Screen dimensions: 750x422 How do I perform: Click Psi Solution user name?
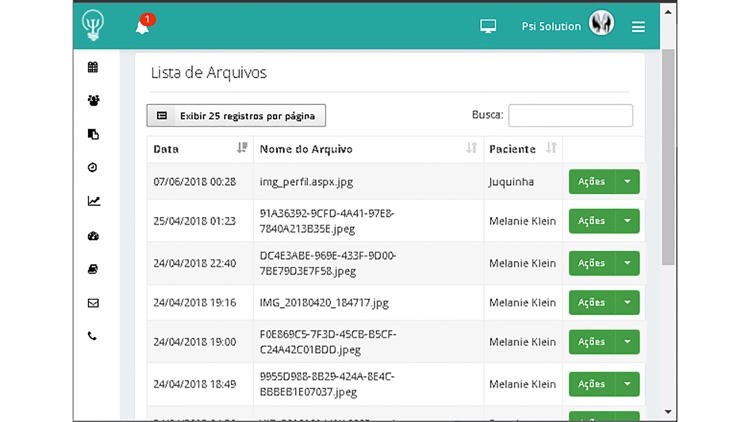551,26
